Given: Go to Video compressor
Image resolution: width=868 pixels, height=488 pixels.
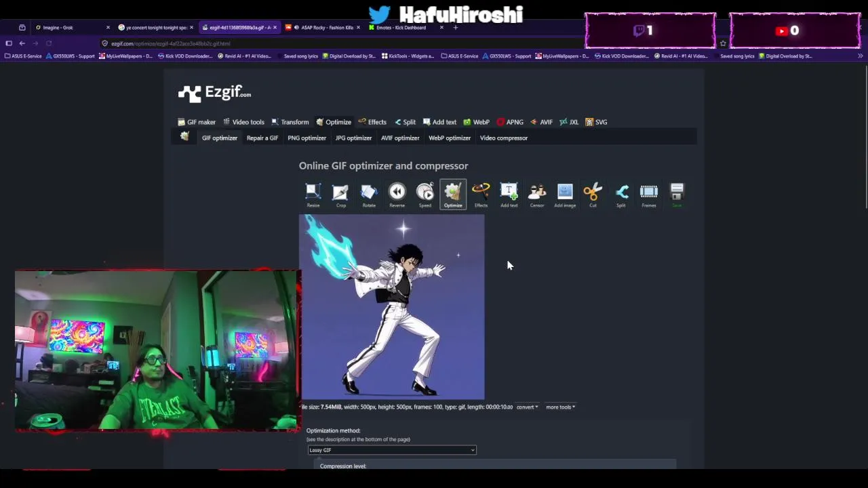Looking at the screenshot, I should click(504, 138).
